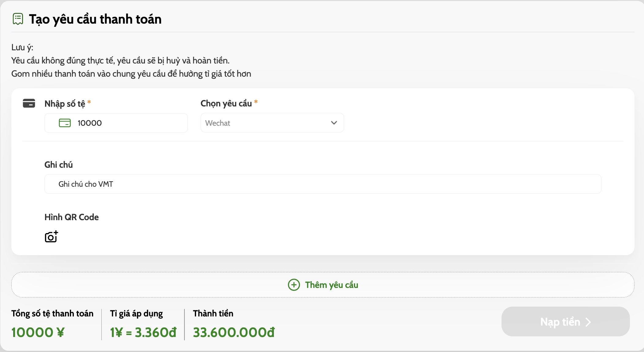
Task: Click the Nhập số tệ label
Action: 65,104
